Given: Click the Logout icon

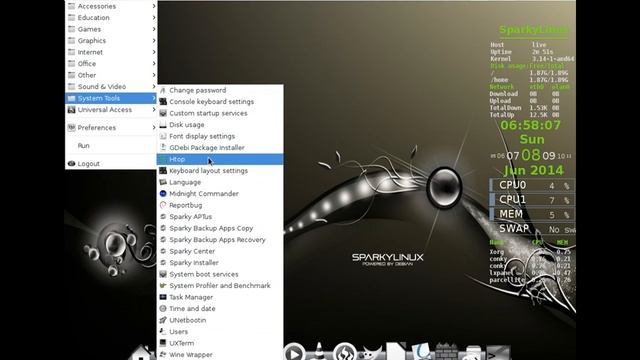Looking at the screenshot, I should pyautogui.click(x=71, y=163).
